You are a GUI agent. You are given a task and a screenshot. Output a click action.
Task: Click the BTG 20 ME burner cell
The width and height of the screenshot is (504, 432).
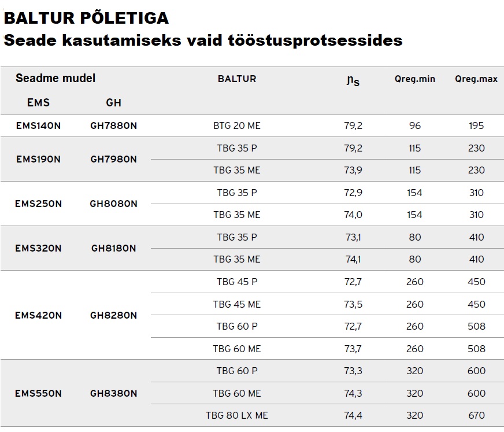(x=237, y=125)
